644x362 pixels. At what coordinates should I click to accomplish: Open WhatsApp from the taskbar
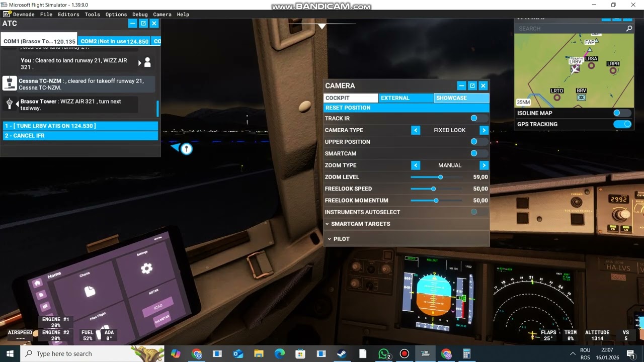tap(384, 354)
